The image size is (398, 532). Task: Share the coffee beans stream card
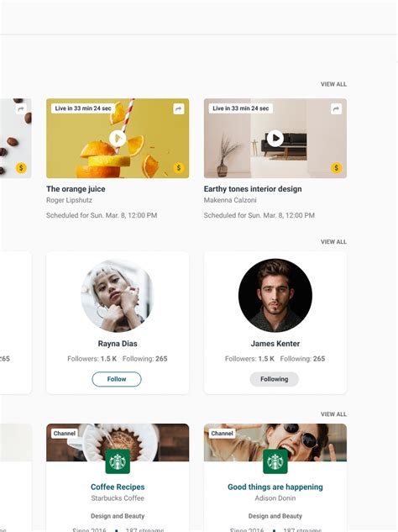point(21,109)
